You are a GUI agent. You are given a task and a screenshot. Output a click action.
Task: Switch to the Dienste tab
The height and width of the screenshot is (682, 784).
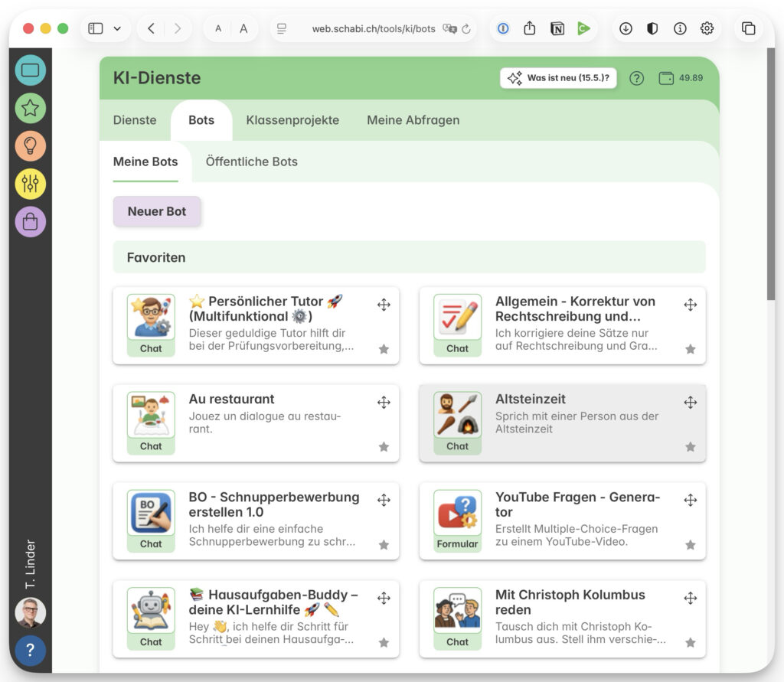(135, 120)
